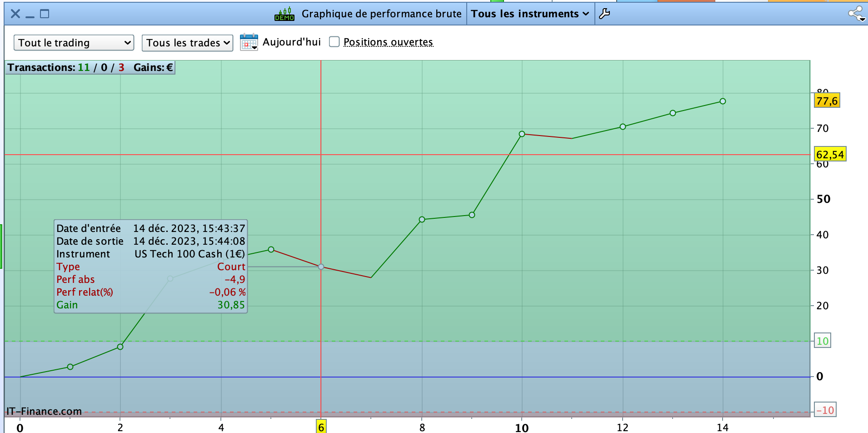Click the share icon in title bar
The image size is (868, 433).
pos(857,14)
